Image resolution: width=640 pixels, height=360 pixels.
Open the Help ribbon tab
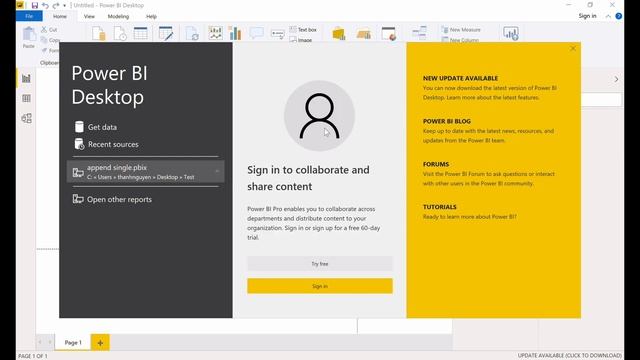151,16
